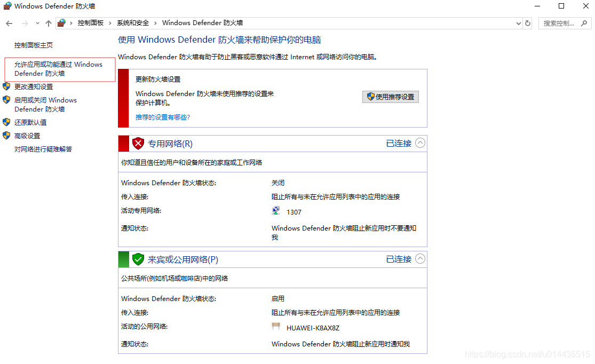Click the forward navigation arrow
595x364 pixels.
click(x=25, y=23)
